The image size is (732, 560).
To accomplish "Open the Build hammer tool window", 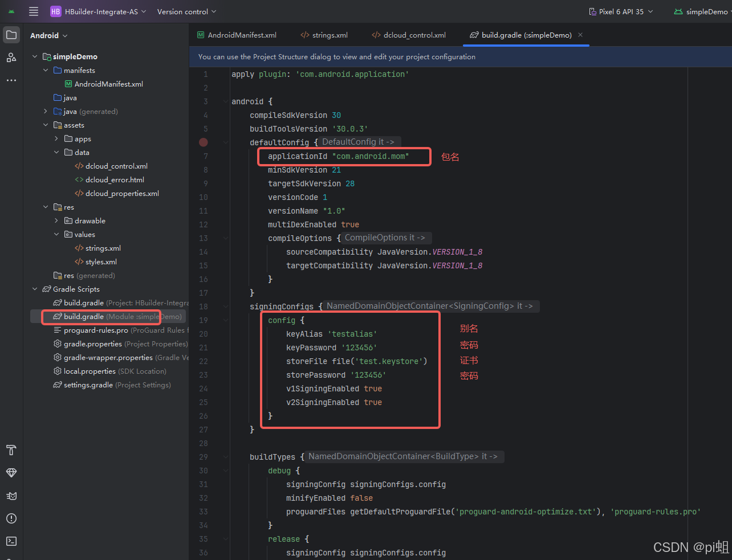I will [x=11, y=450].
